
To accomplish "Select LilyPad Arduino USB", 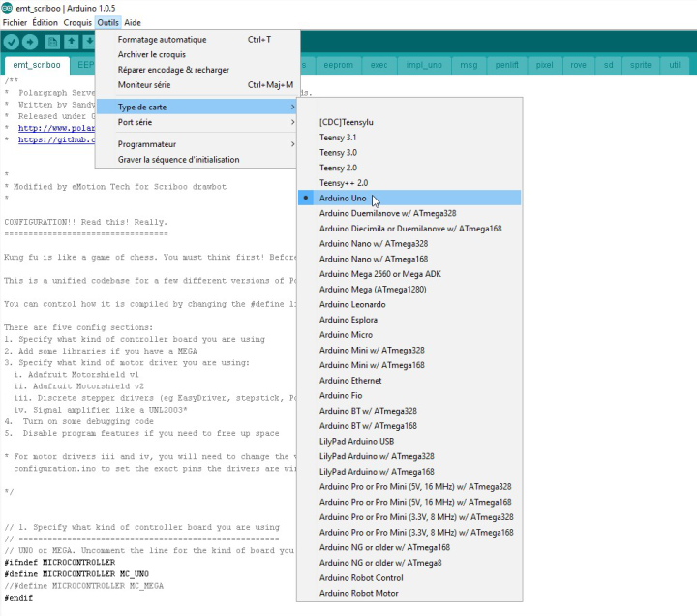I will (x=409, y=441).
